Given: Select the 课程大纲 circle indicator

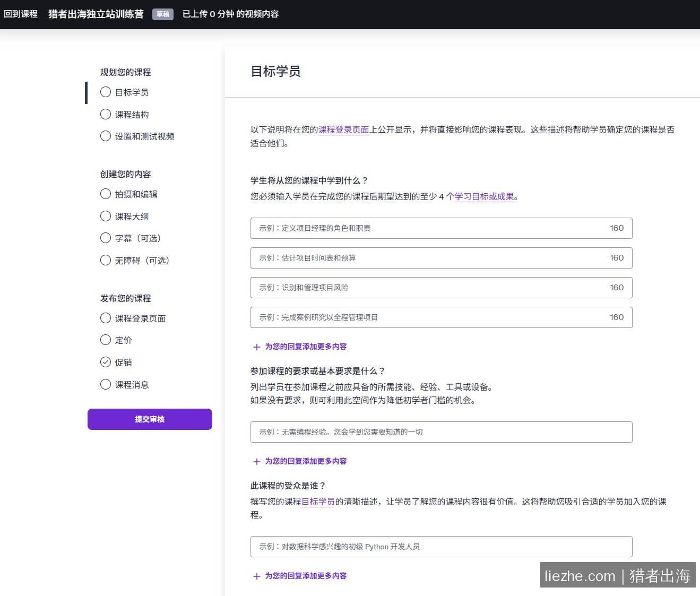Looking at the screenshot, I should pyautogui.click(x=106, y=216).
